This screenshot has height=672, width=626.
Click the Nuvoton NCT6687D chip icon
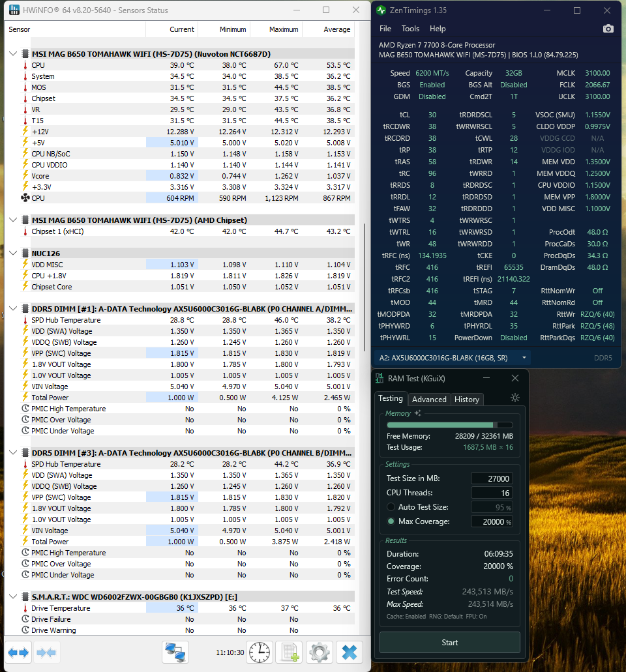click(x=25, y=53)
